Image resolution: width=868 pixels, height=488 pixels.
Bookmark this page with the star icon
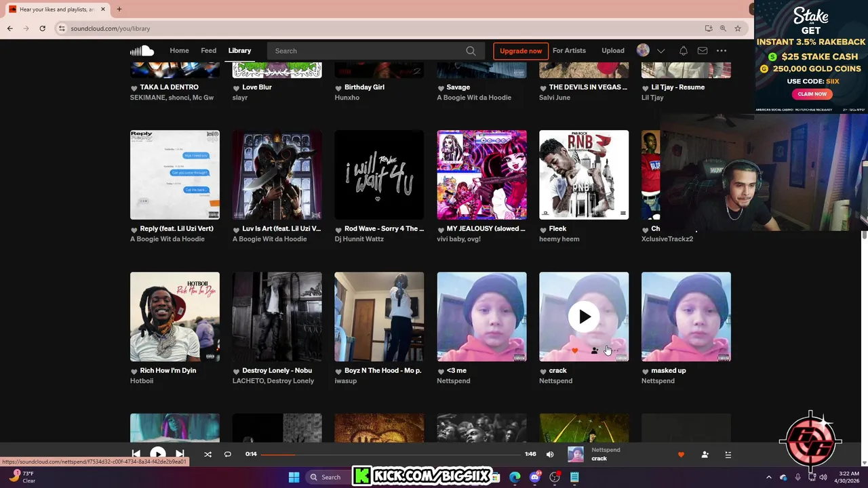click(738, 28)
